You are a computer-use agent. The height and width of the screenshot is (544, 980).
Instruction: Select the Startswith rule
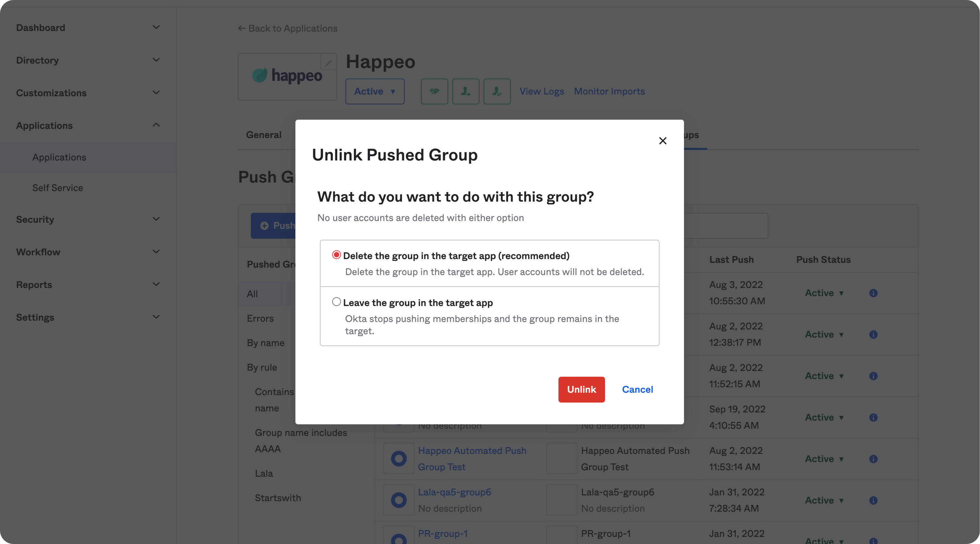coord(278,498)
